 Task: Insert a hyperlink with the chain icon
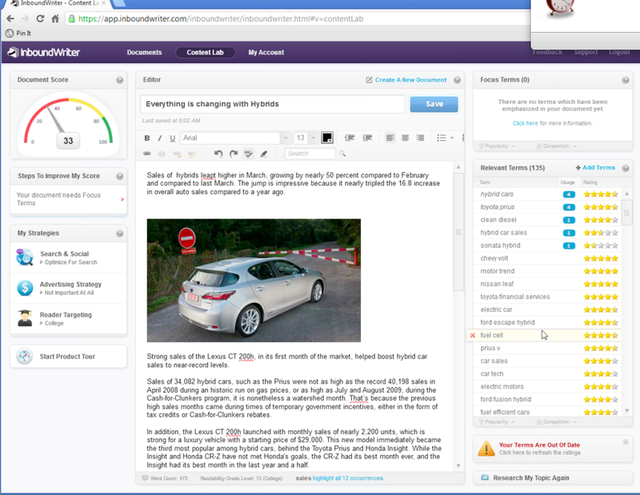click(147, 153)
